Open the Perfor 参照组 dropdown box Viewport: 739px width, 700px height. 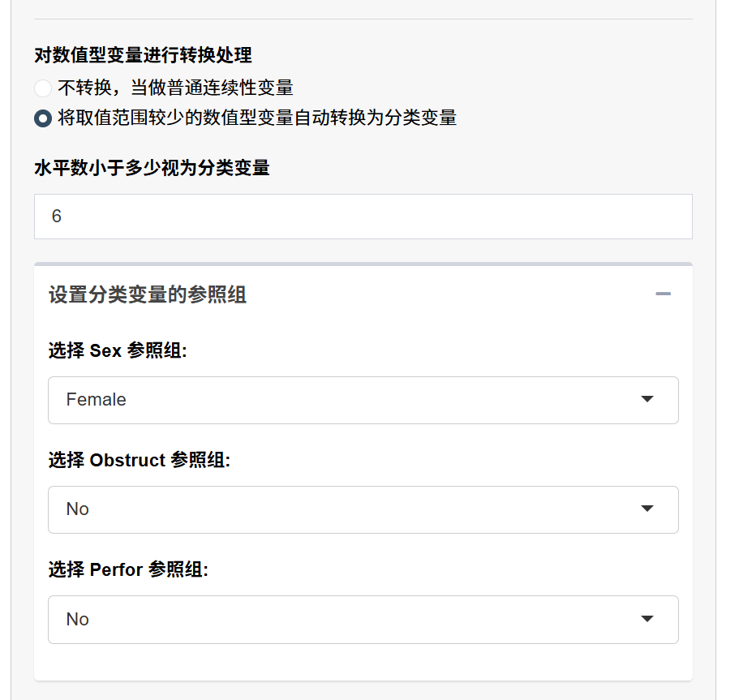point(363,620)
